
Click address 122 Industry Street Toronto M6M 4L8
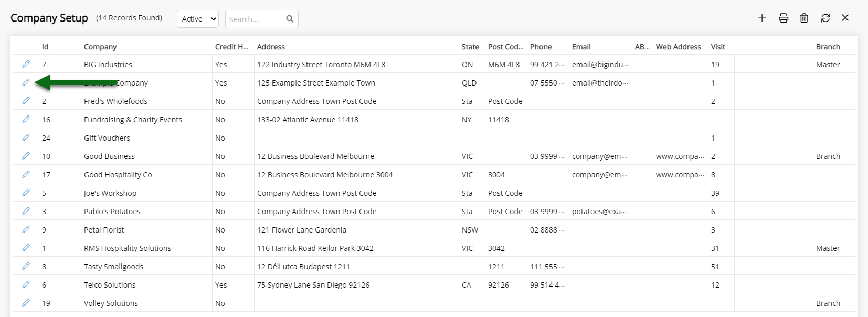321,65
